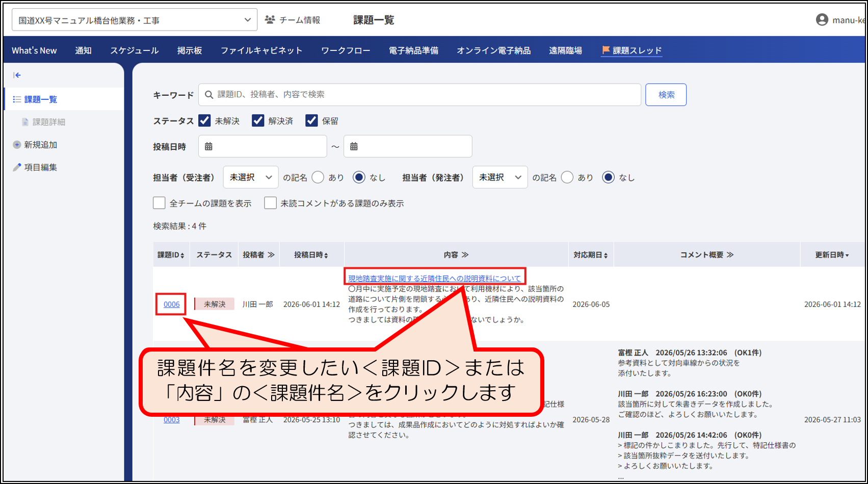Open the What's New tab
The height and width of the screenshot is (484, 868).
34,50
